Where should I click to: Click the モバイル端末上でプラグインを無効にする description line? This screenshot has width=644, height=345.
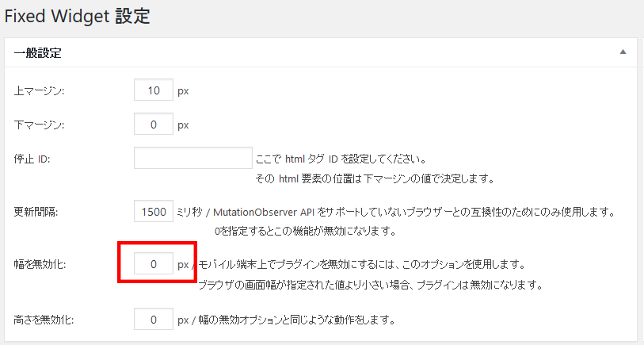[x=362, y=264]
